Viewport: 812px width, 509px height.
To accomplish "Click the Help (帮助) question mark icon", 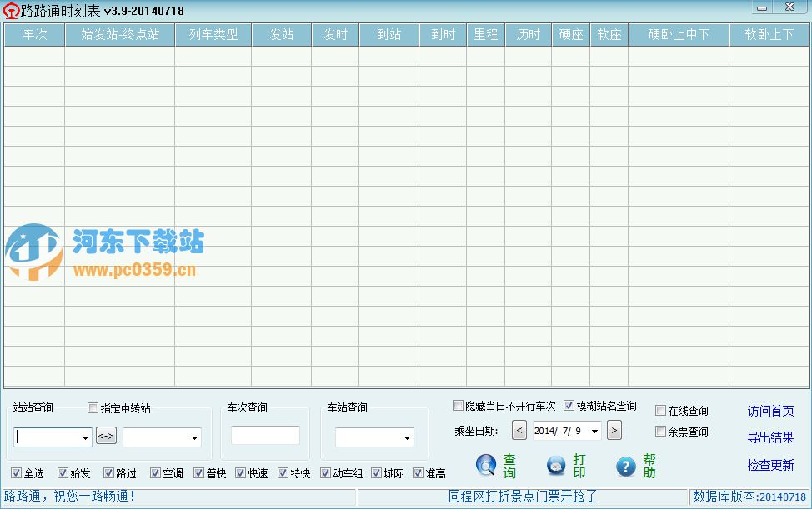I will [626, 466].
